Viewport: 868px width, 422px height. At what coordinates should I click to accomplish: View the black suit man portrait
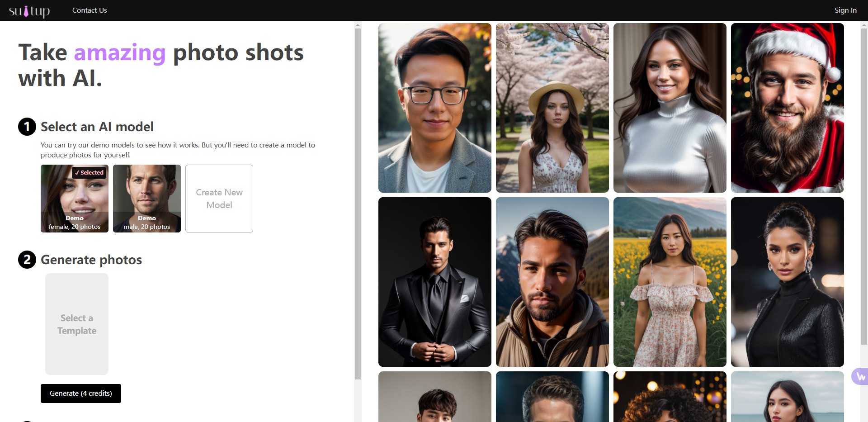434,282
